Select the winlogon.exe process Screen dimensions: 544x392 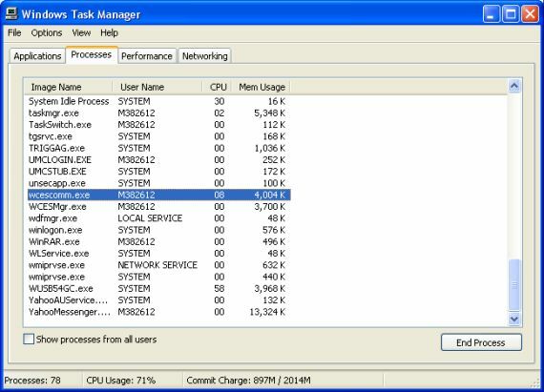pos(158,230)
